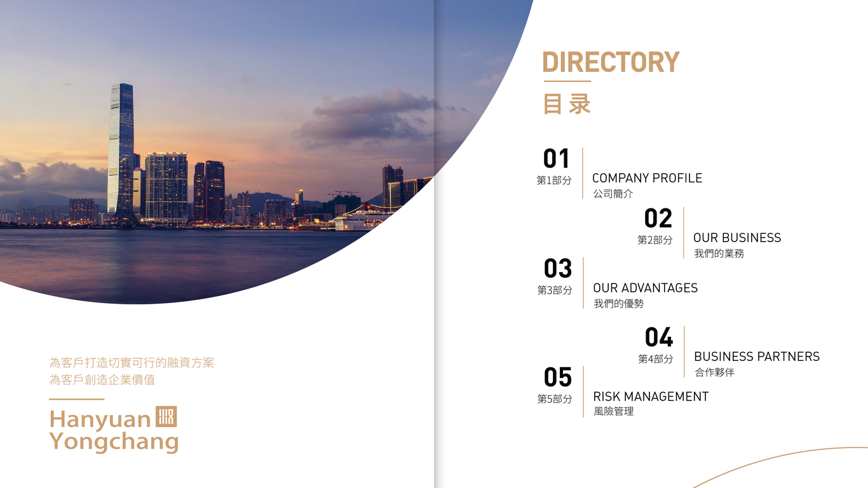Select section number 03
The height and width of the screenshot is (488, 868).
558,269
